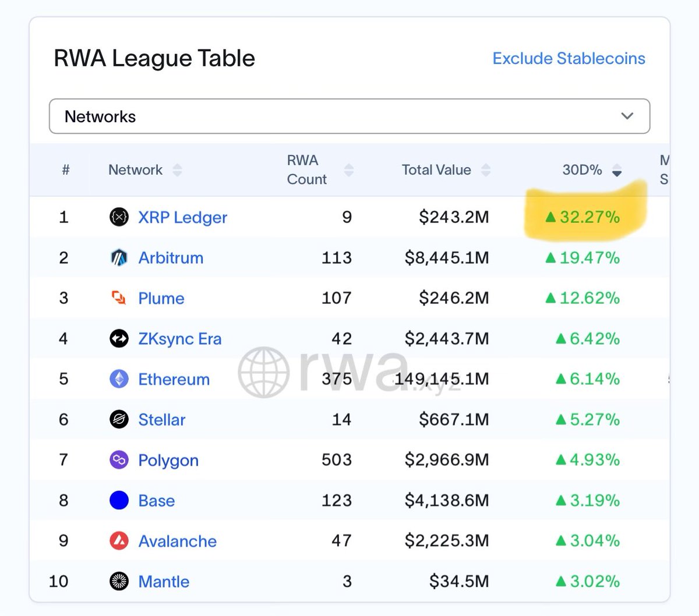699x616 pixels.
Task: Click the Arbitrum network logo icon
Action: (119, 257)
